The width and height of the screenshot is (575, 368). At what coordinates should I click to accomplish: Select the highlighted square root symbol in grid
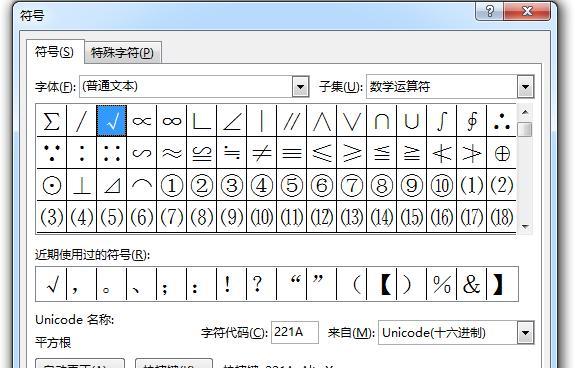coord(112,121)
